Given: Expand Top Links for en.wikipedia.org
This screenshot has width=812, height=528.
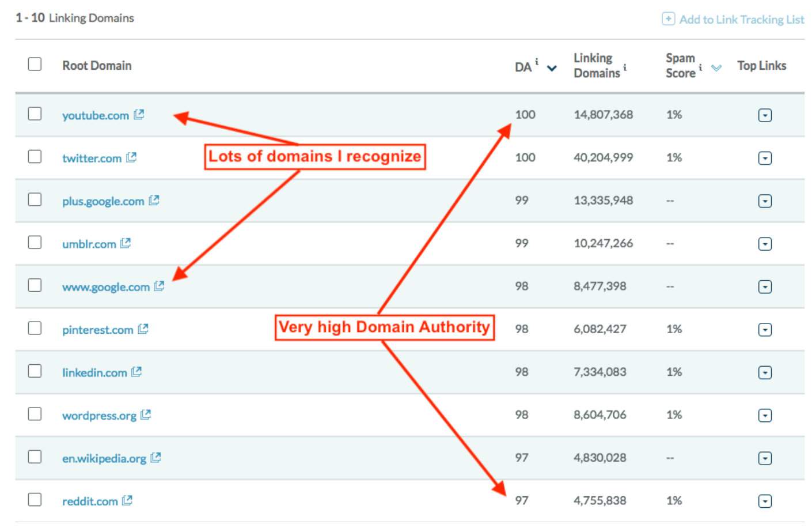Looking at the screenshot, I should coord(765,458).
